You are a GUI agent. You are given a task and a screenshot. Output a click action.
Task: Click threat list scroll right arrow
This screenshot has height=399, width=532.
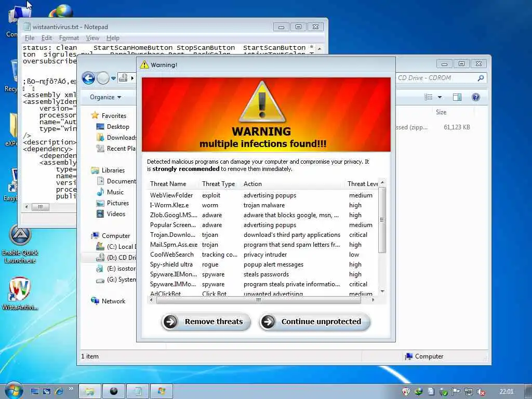pyautogui.click(x=373, y=300)
